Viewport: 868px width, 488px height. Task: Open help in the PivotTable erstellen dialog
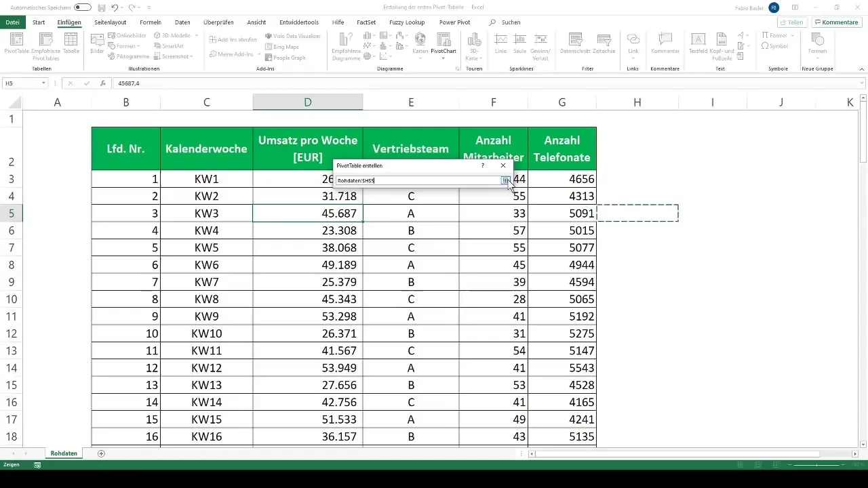pos(483,165)
